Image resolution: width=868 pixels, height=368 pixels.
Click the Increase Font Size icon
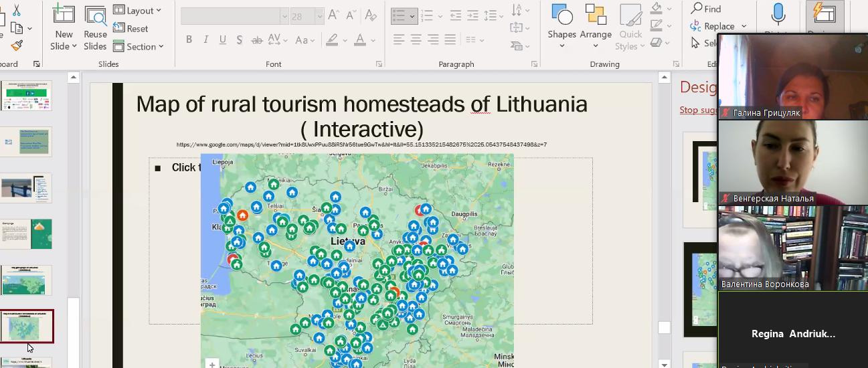[334, 15]
